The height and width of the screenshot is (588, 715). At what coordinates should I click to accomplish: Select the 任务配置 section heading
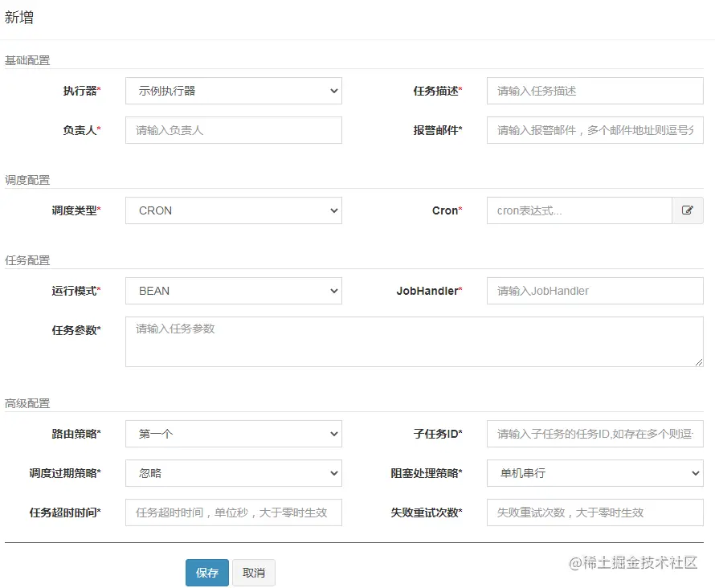[x=27, y=260]
